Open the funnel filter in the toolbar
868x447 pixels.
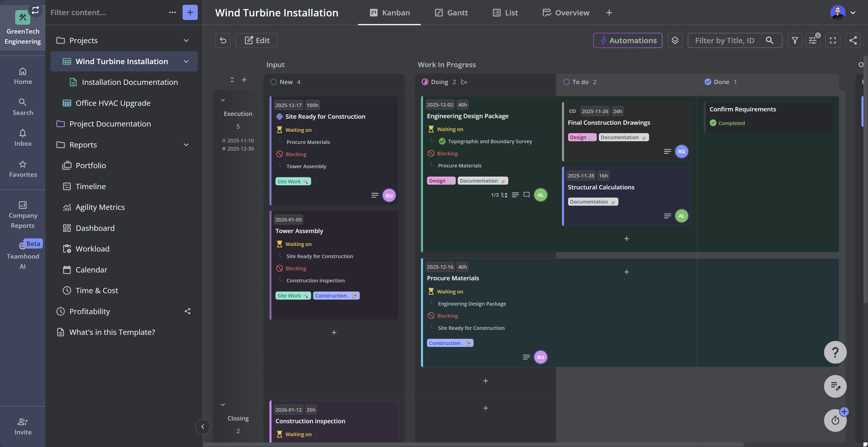pyautogui.click(x=795, y=40)
